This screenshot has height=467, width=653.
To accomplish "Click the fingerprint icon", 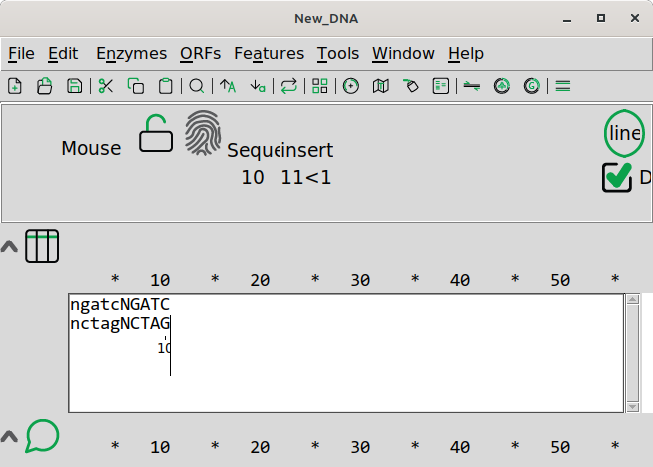I will pyautogui.click(x=203, y=132).
